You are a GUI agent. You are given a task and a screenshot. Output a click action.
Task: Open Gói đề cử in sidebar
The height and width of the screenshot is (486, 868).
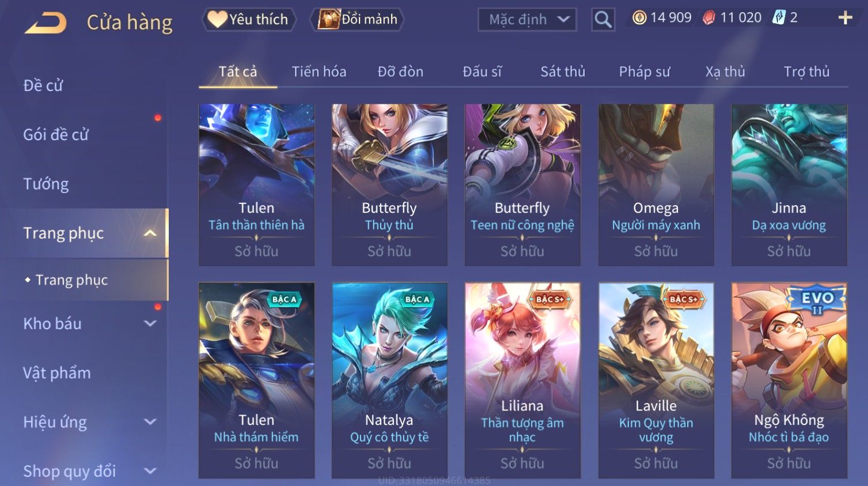point(56,134)
